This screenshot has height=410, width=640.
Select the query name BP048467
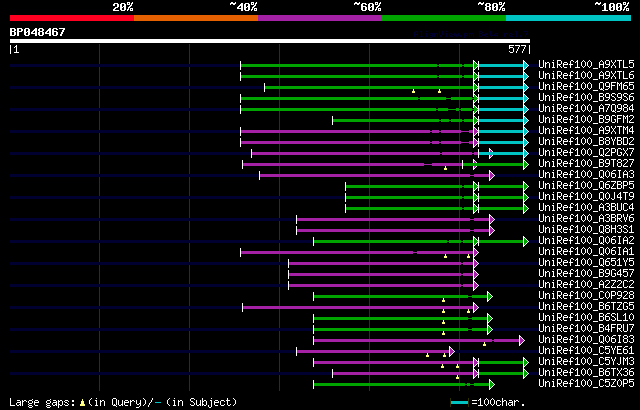coord(38,32)
